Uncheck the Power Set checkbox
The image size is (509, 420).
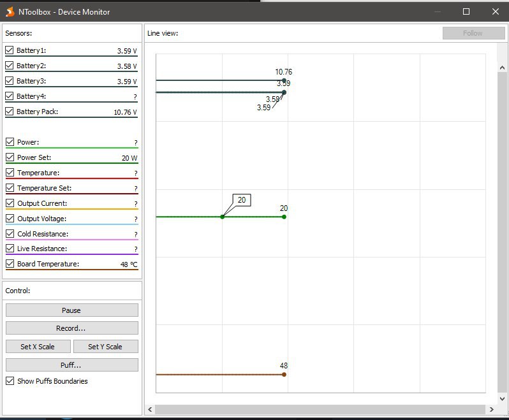pos(10,157)
